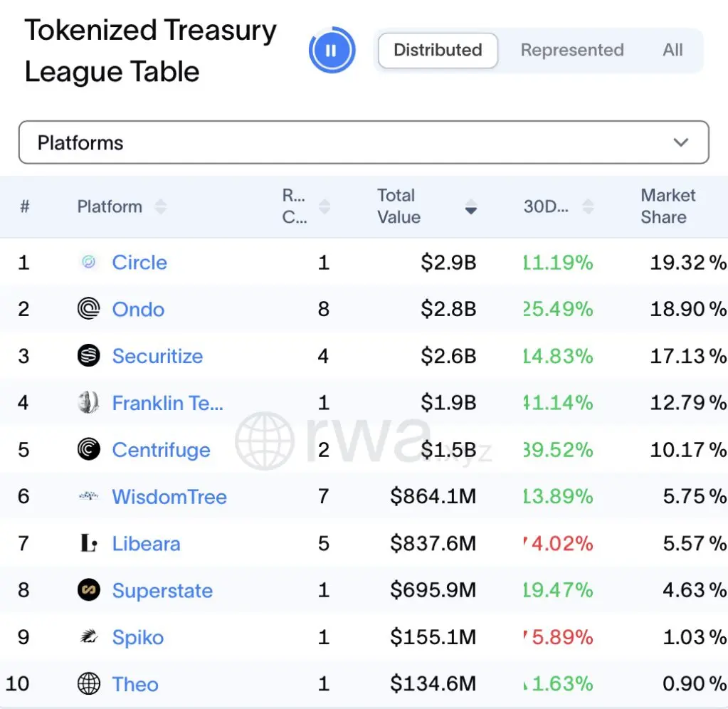The image size is (728, 709).
Task: Sort table by Platform column
Action: coord(161,207)
